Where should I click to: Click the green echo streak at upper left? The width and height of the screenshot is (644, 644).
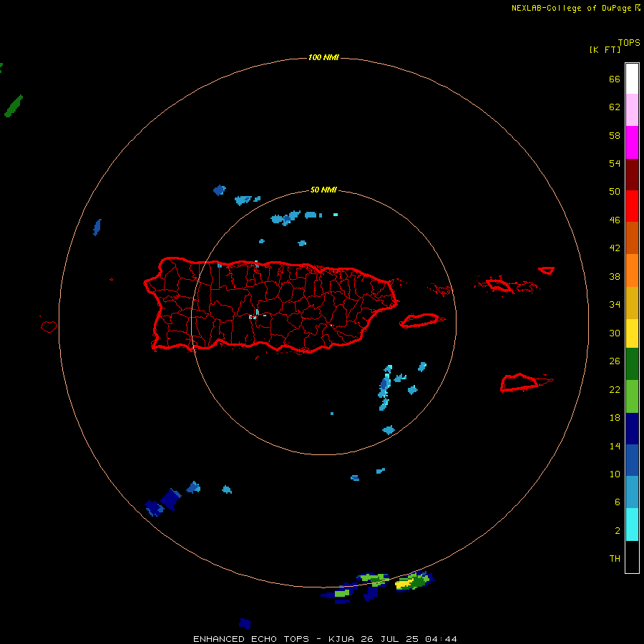[x=14, y=106]
